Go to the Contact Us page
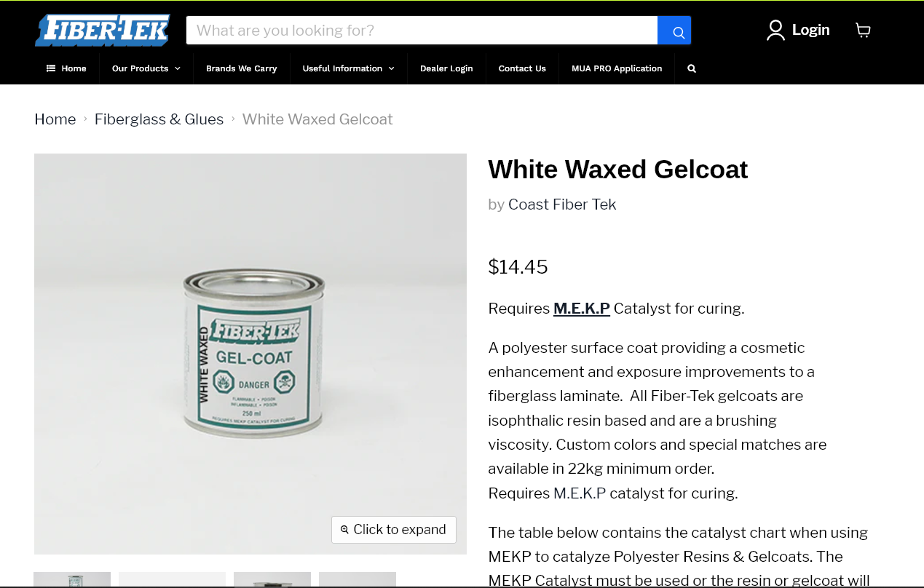This screenshot has height=588, width=924. coord(522,68)
